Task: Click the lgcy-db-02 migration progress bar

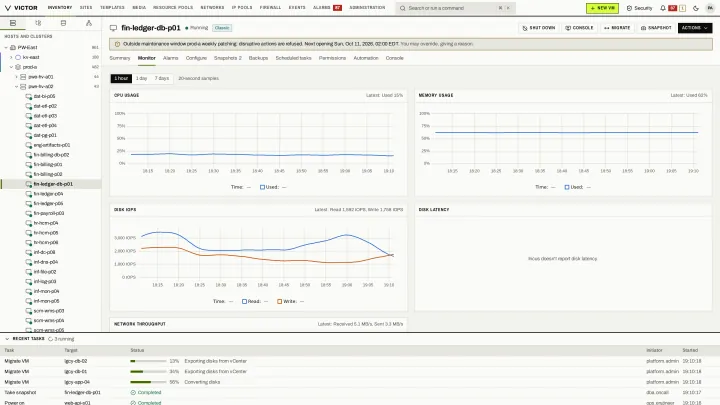Action: coord(148,361)
